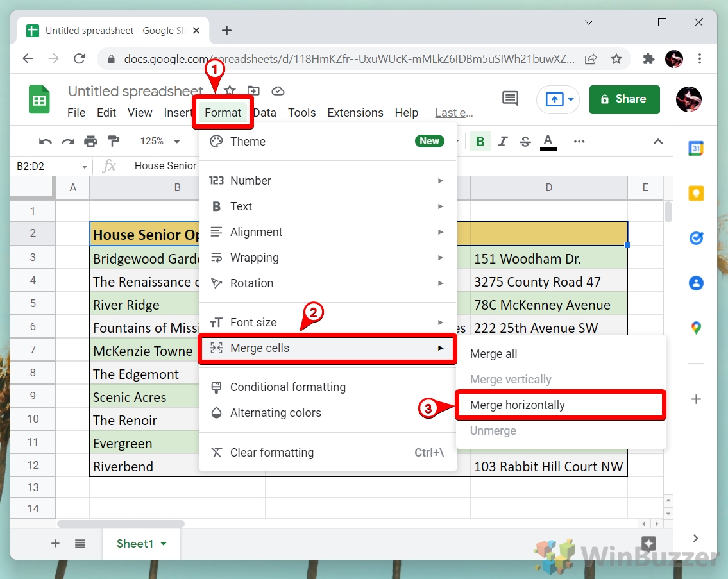The image size is (728, 579).
Task: Open the View menu
Action: tap(140, 113)
